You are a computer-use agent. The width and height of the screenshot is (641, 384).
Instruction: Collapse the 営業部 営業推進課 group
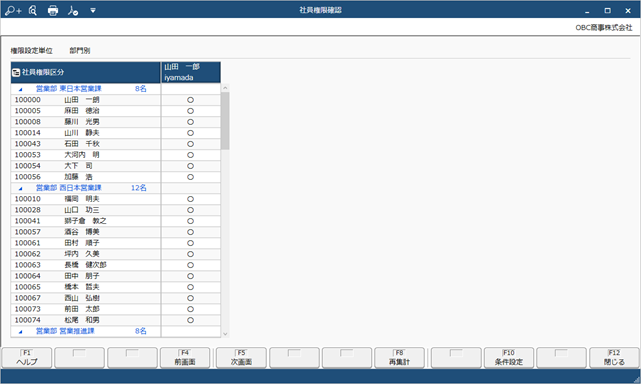click(x=20, y=332)
